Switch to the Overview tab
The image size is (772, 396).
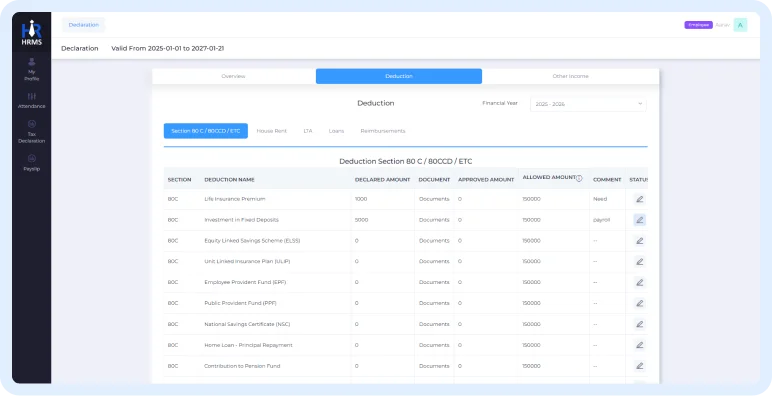[x=233, y=76]
